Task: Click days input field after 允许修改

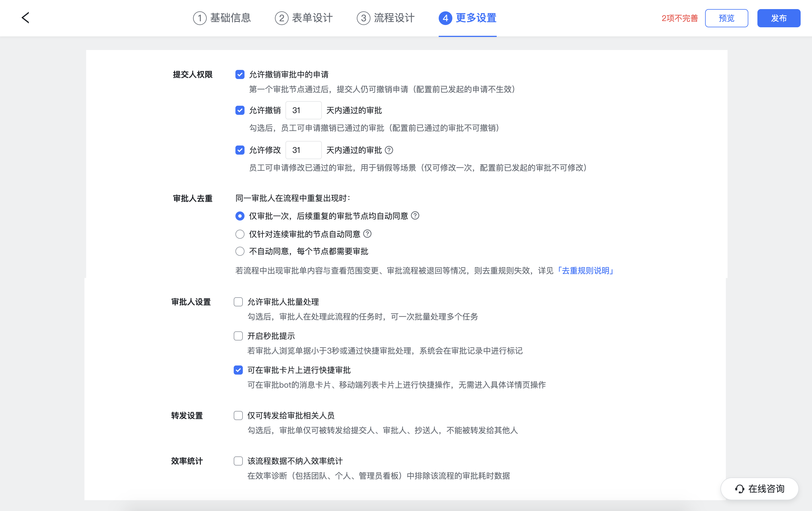Action: point(303,150)
